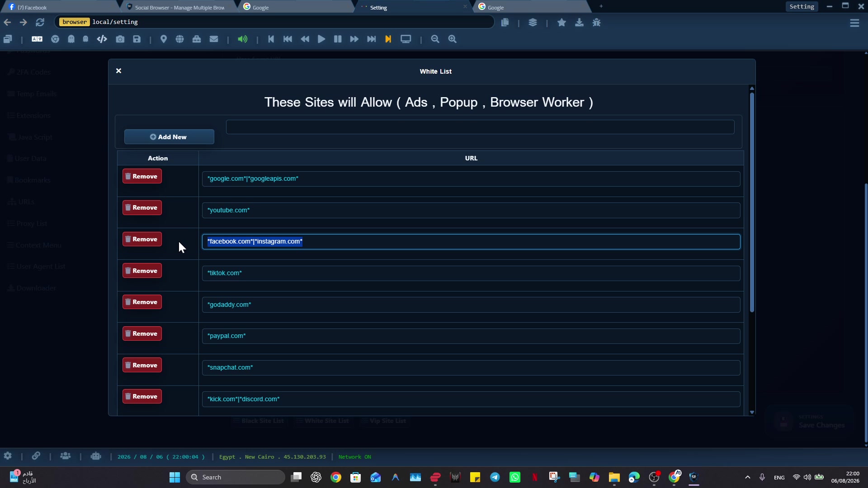
Task: Open downloads with the download tray icon
Action: coord(579,22)
